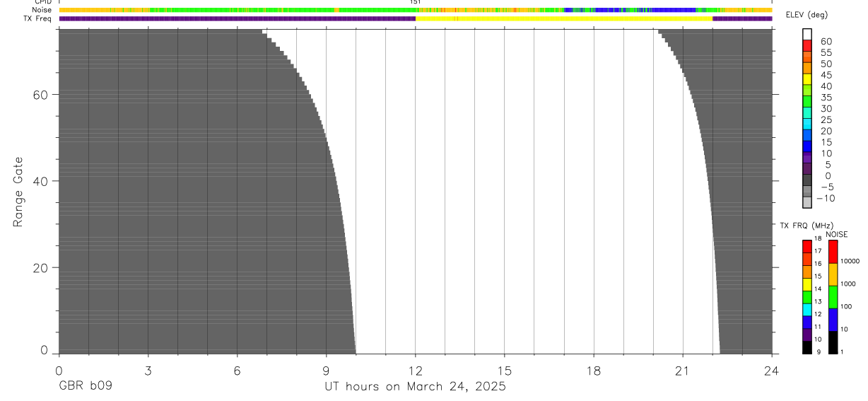
Task: Click the x-axis tick label '15'
Action: click(x=505, y=370)
